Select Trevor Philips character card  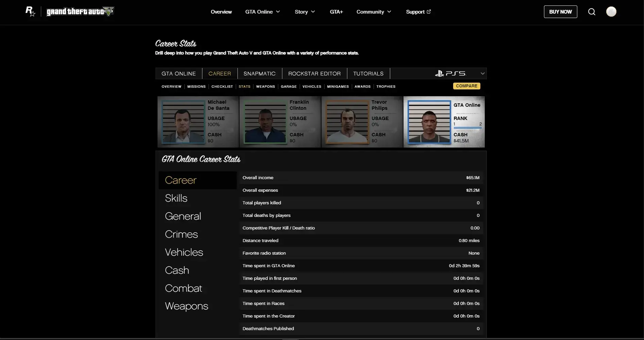tap(362, 122)
